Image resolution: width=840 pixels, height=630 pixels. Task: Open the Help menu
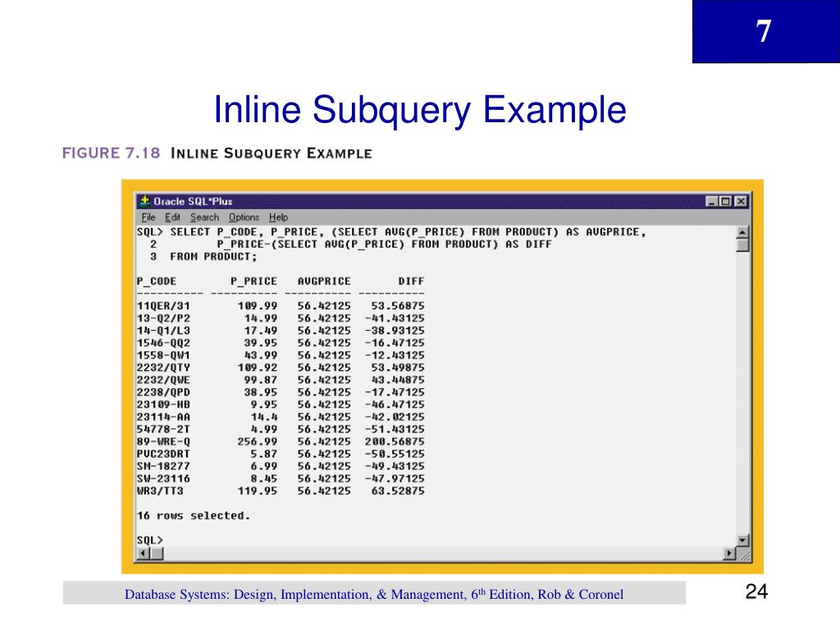(279, 217)
